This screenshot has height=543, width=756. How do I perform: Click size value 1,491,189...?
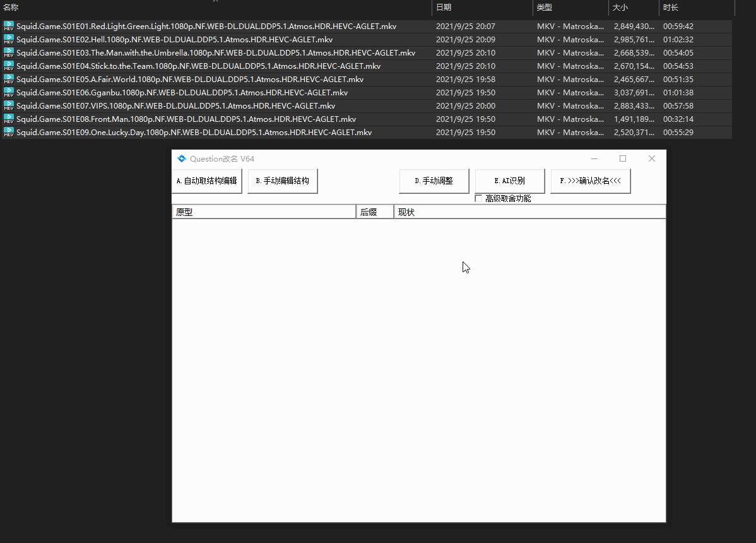coord(634,119)
